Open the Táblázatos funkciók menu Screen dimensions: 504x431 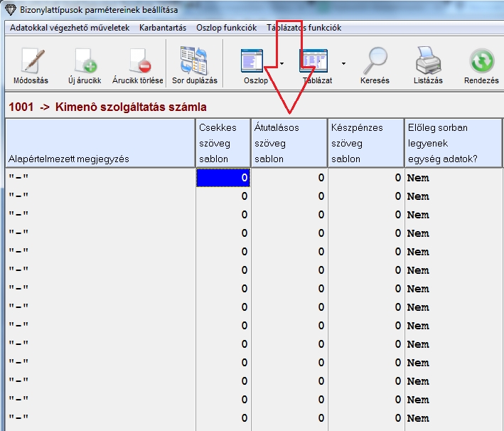[x=304, y=28]
